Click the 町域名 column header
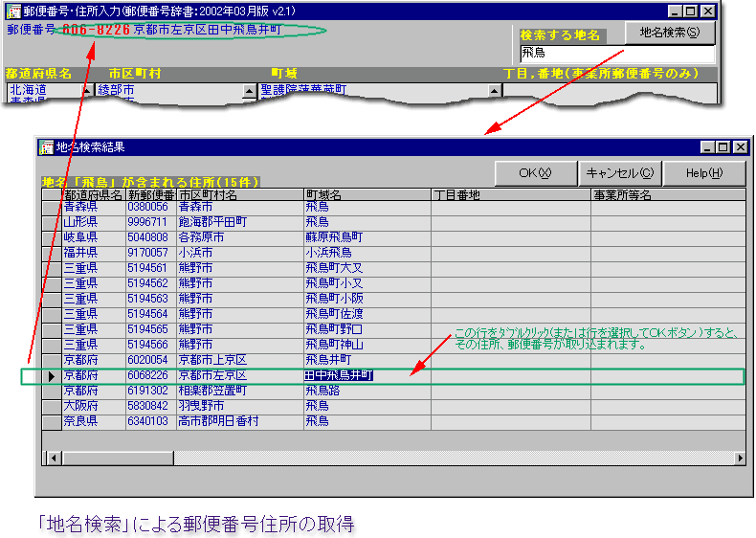The width and height of the screenshot is (756, 538). click(367, 195)
